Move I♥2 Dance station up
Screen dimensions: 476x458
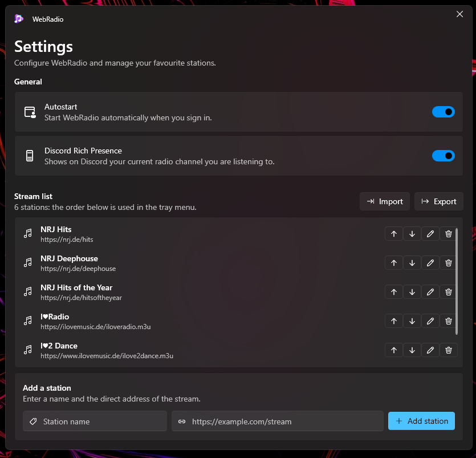[394, 350]
